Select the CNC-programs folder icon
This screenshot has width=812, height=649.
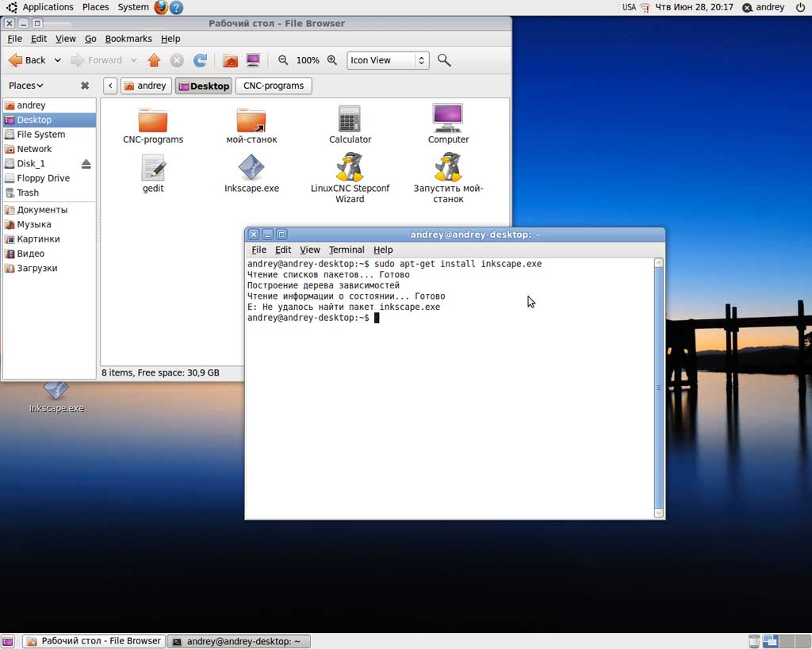tap(153, 126)
